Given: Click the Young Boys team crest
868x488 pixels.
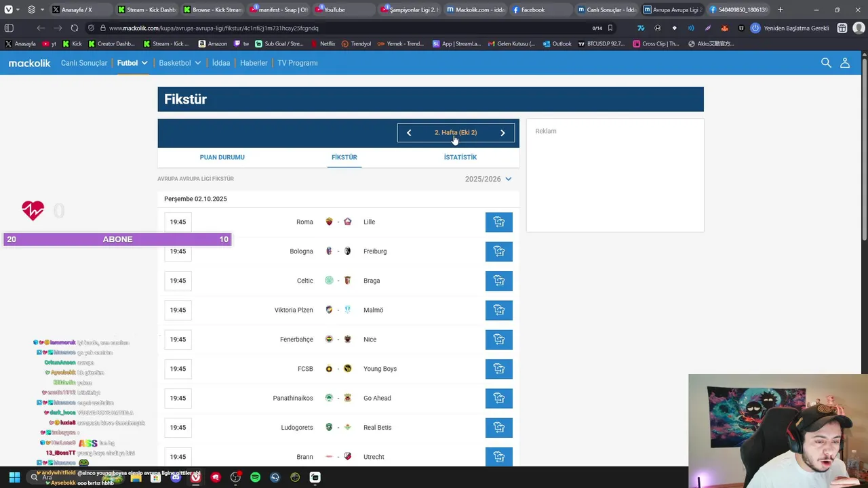Looking at the screenshot, I should coord(348,369).
